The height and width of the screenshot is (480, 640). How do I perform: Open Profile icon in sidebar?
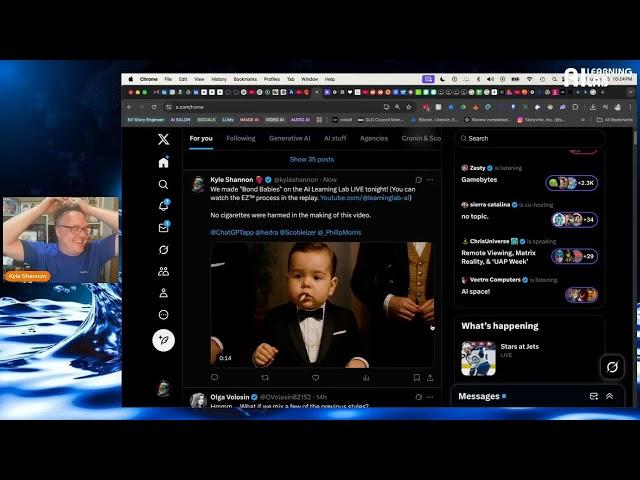coord(163,293)
